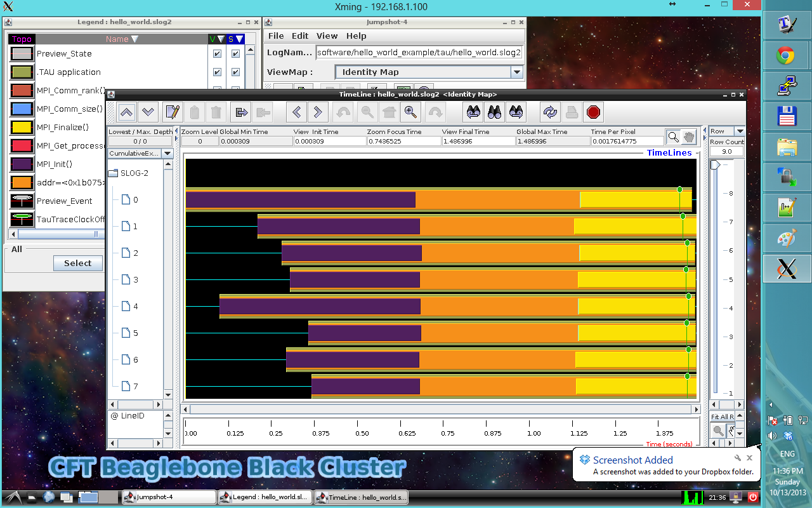Click the Name column sort arrow in Legend
Screen dimensions: 812x508
[134, 39]
